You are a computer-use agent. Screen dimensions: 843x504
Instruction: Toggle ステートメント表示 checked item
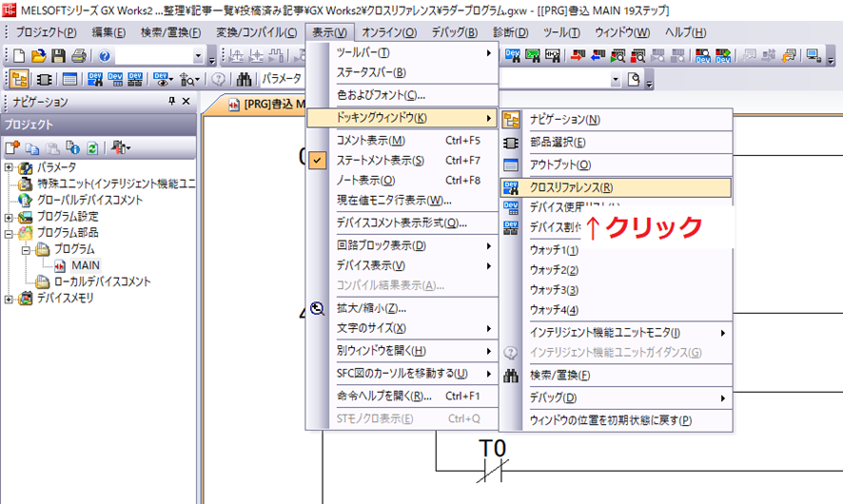pyautogui.click(x=402, y=160)
